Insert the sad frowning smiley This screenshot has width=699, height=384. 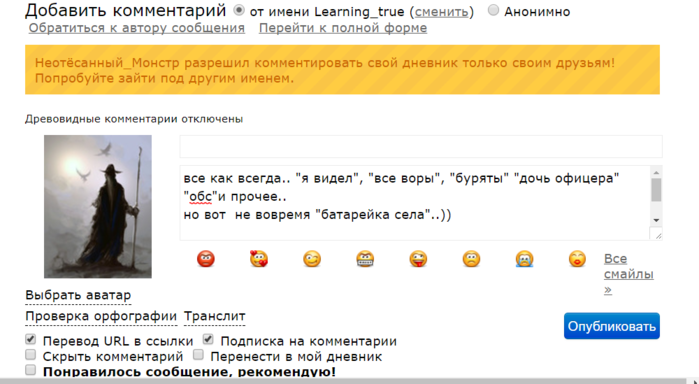[471, 259]
